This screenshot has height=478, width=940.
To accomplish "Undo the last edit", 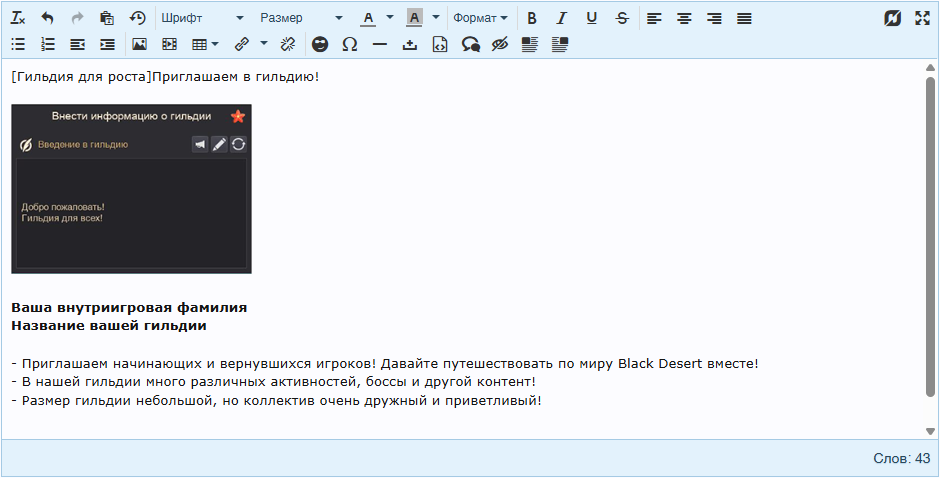I will [47, 18].
